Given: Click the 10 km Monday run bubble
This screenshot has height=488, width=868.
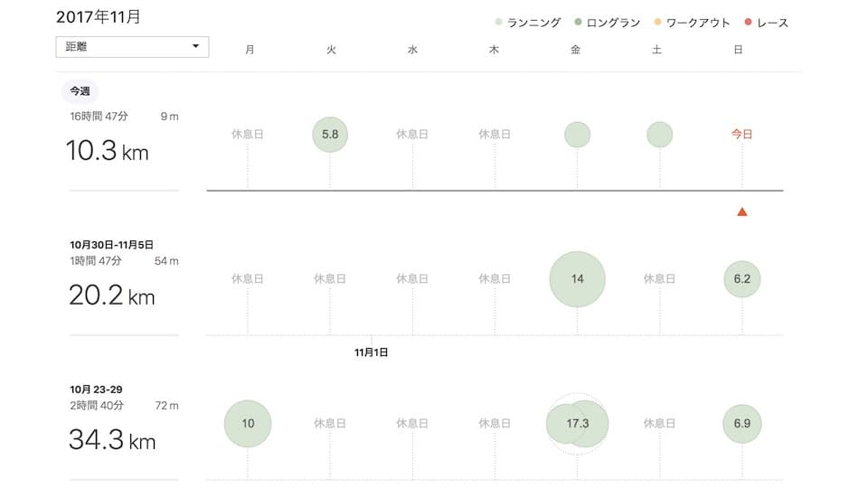Looking at the screenshot, I should click(248, 424).
